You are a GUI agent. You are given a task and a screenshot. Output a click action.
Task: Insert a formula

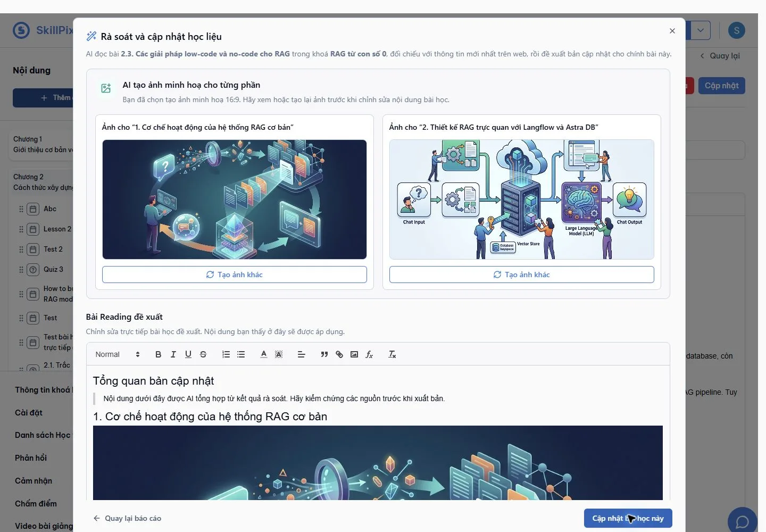[369, 354]
